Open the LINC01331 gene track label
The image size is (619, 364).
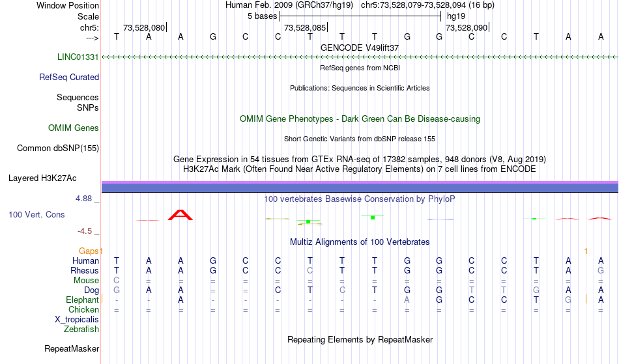[78, 57]
